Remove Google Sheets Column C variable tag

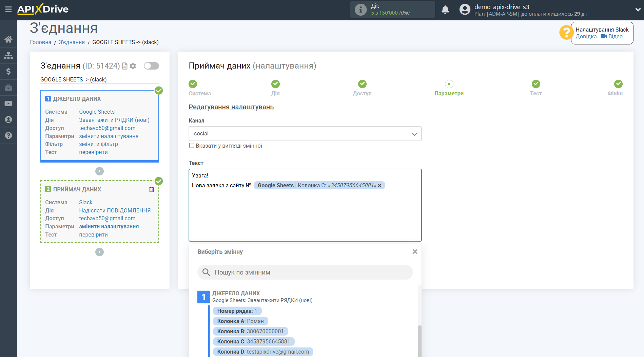(x=379, y=186)
